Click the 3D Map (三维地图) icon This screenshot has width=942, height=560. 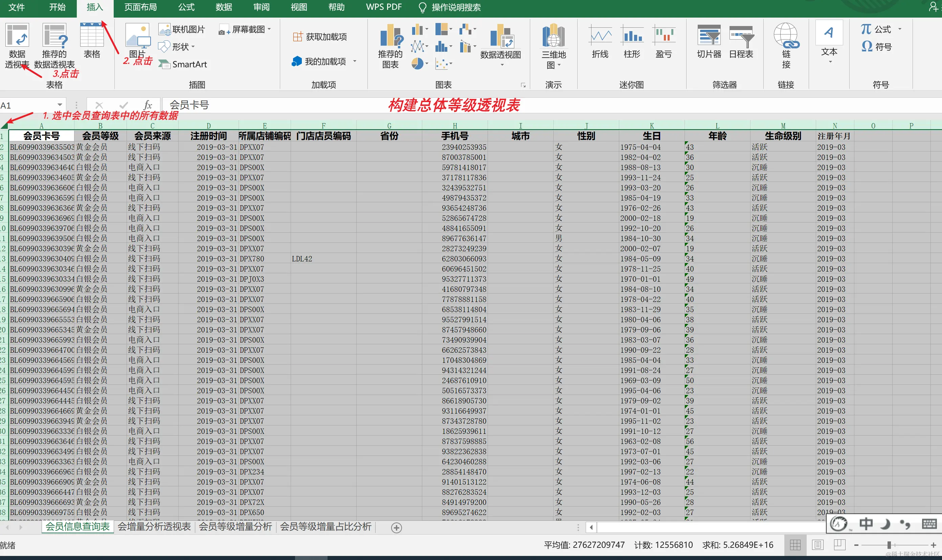pos(554,37)
